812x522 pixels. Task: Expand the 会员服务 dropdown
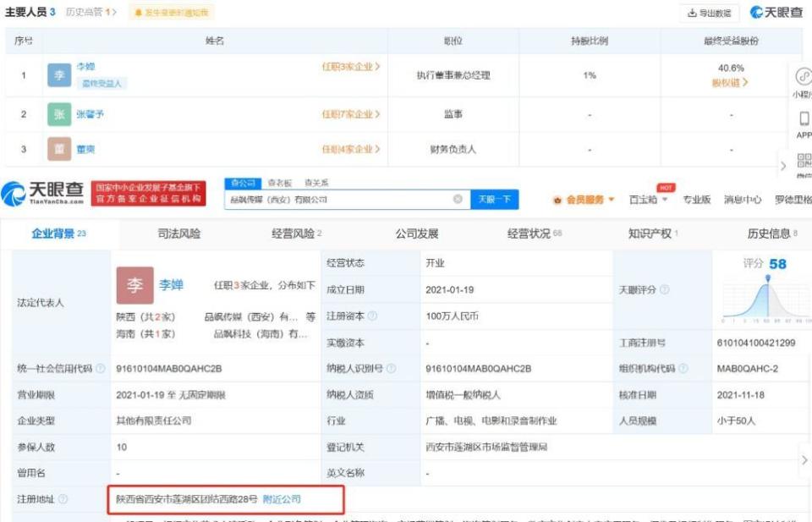click(588, 199)
